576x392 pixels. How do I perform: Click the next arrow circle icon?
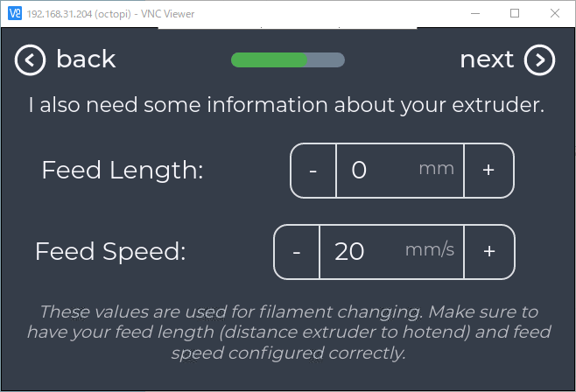click(x=539, y=60)
